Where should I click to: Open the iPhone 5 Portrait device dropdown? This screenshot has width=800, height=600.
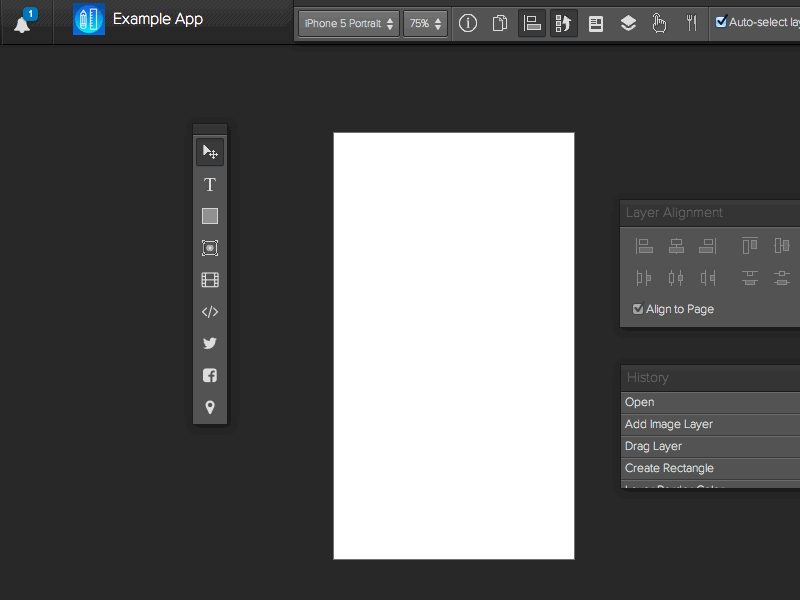tap(348, 24)
